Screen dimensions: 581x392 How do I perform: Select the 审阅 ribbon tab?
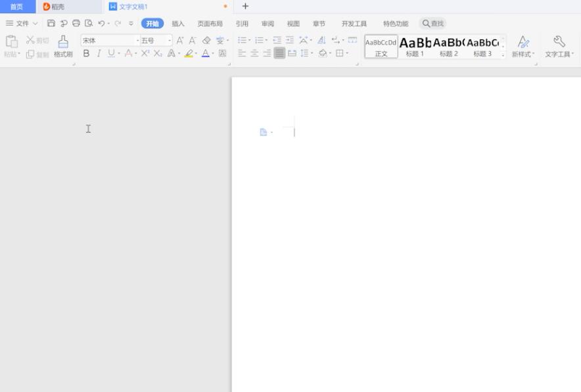(x=267, y=24)
